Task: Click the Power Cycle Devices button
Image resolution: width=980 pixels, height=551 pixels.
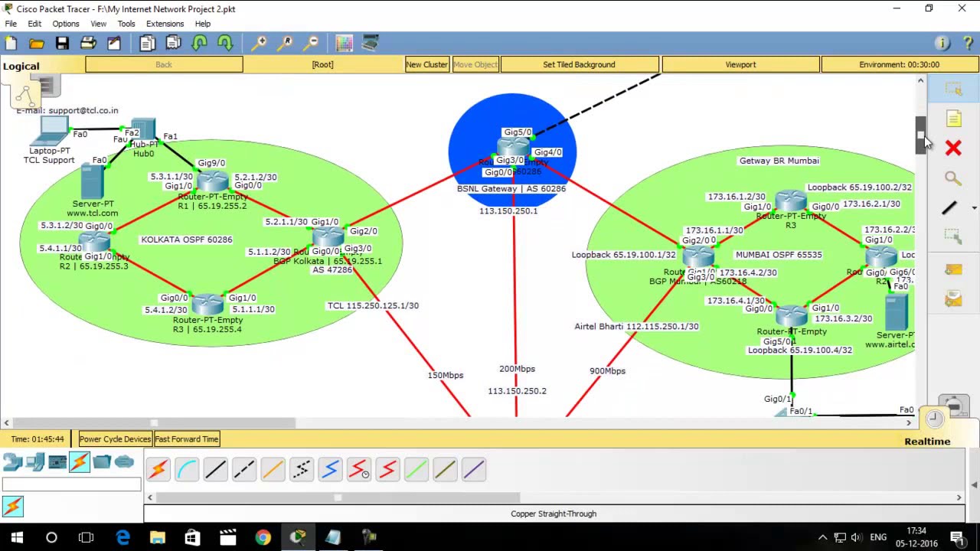Action: [115, 439]
